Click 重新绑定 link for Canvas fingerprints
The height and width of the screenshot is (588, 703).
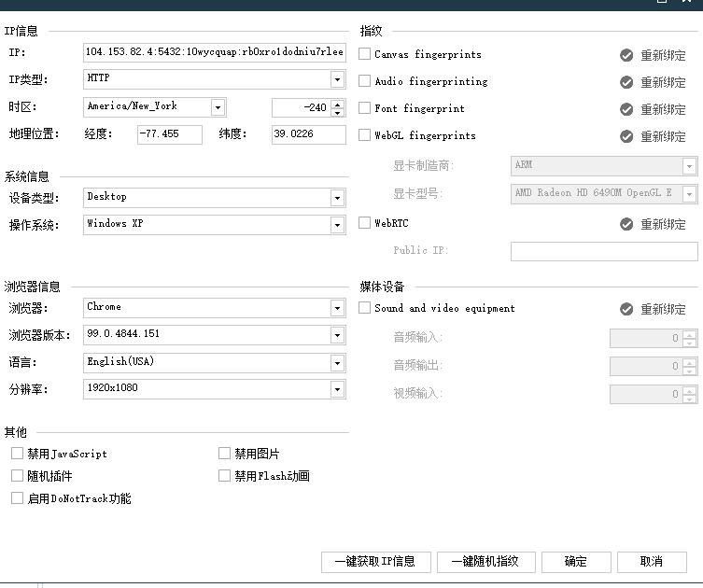[663, 56]
